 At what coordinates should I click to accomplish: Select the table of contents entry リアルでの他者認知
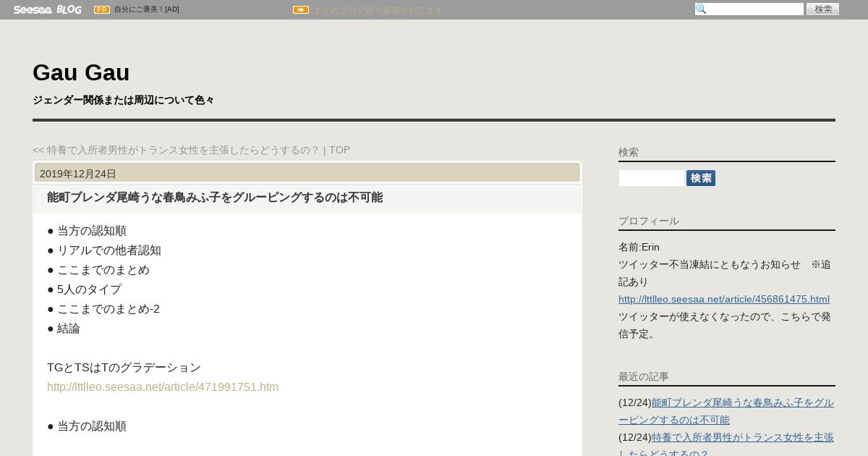(x=109, y=250)
